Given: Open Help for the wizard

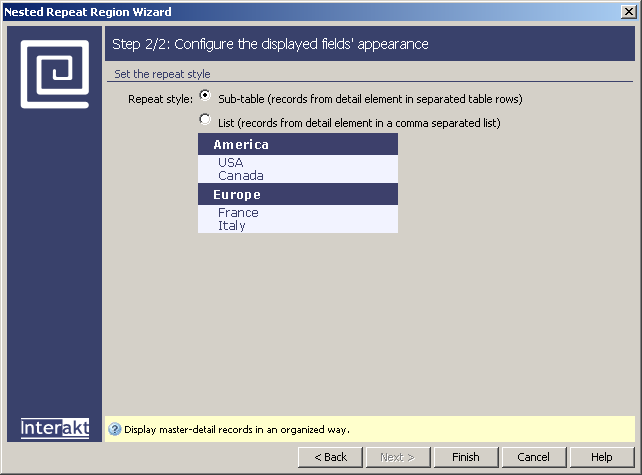Looking at the screenshot, I should [x=601, y=457].
